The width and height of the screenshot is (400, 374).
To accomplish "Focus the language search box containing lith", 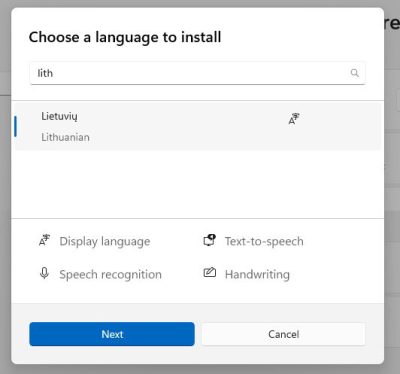I will click(x=197, y=73).
